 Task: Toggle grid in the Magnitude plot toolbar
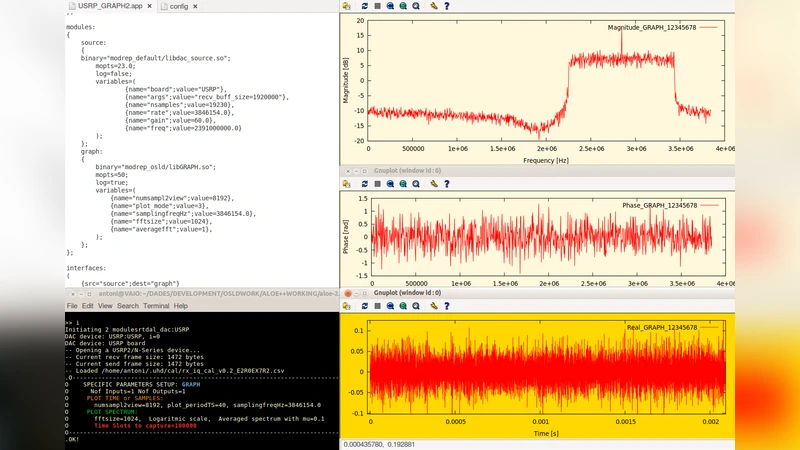point(376,5)
